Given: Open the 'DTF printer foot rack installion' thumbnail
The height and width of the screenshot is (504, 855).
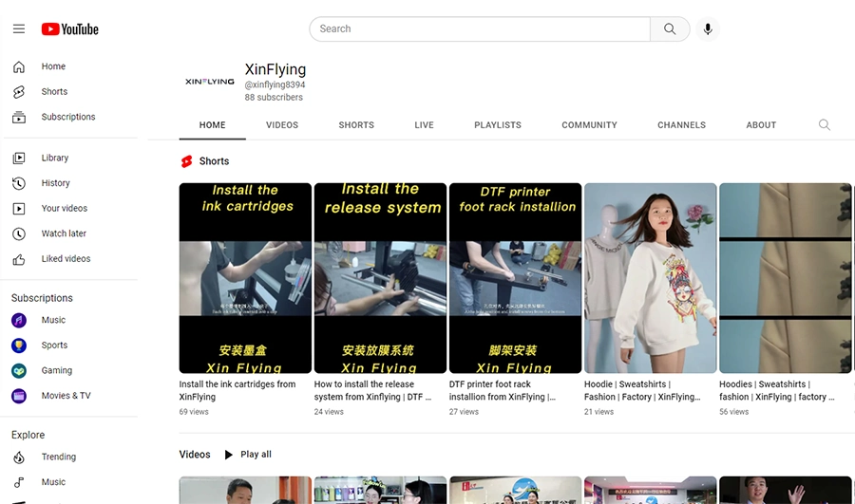Looking at the screenshot, I should tap(515, 278).
